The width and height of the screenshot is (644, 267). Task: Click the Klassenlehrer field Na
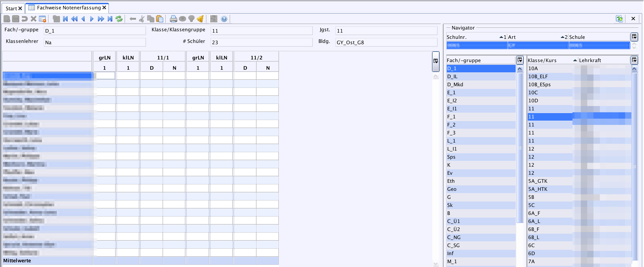pos(95,42)
